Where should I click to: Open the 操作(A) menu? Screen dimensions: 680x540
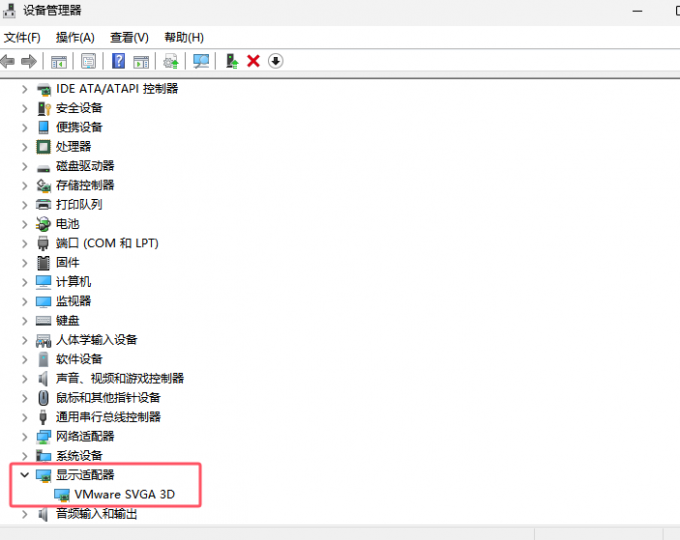(x=75, y=37)
